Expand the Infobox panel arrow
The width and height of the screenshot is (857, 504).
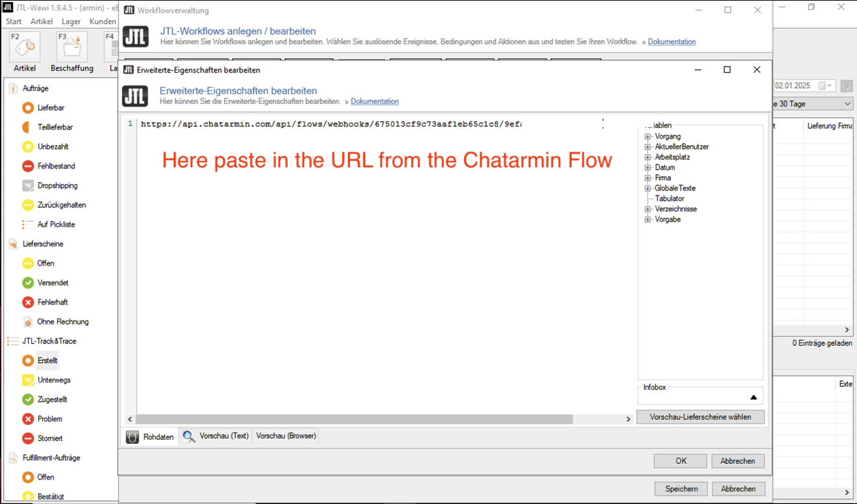click(x=753, y=397)
